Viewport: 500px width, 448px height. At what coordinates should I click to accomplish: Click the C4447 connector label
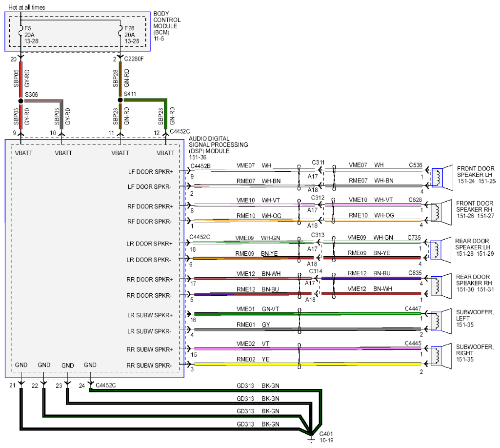point(413,308)
